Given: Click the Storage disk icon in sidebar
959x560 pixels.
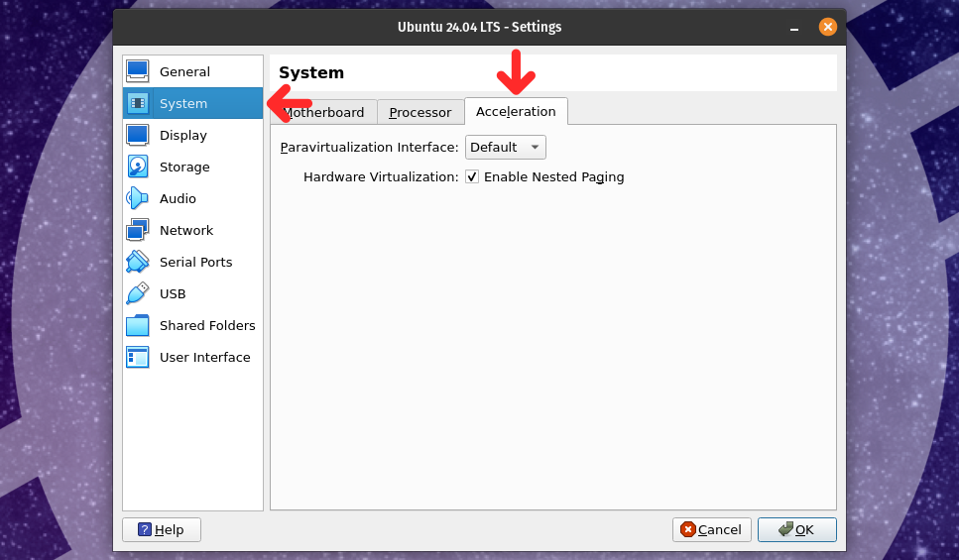Looking at the screenshot, I should (137, 167).
